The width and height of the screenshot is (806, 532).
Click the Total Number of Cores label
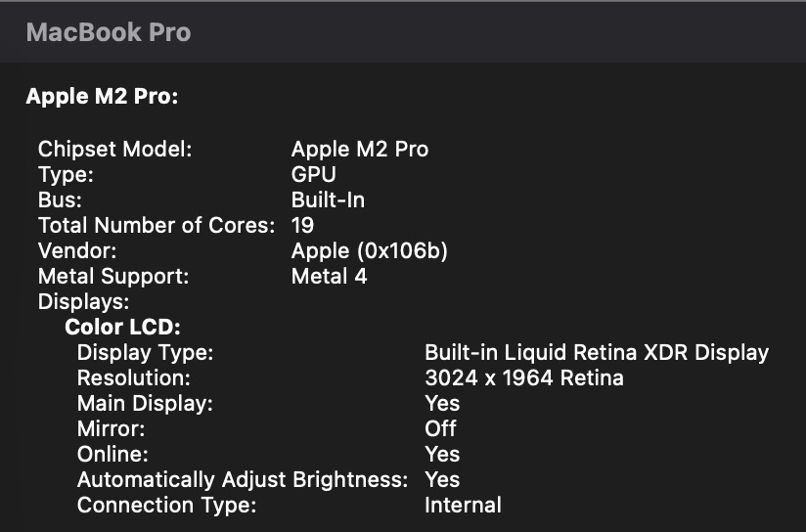click(157, 225)
